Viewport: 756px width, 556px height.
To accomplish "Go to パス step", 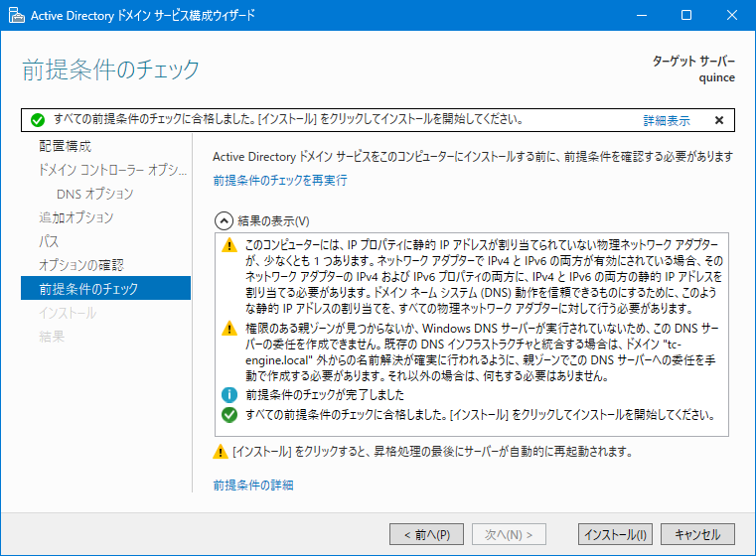I will coord(49,241).
